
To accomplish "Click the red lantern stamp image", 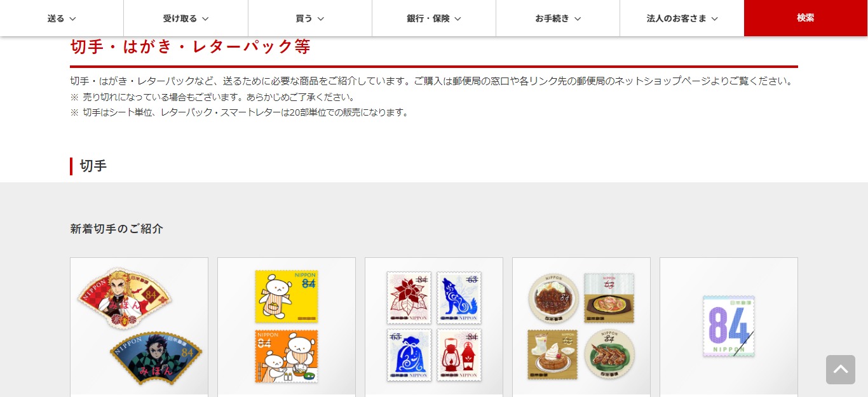I will pyautogui.click(x=459, y=355).
